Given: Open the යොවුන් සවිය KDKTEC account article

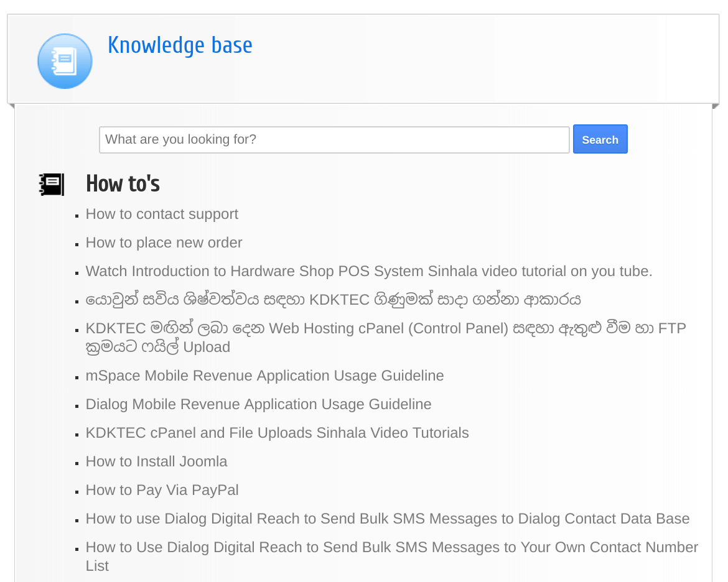Looking at the screenshot, I should pyautogui.click(x=334, y=300).
